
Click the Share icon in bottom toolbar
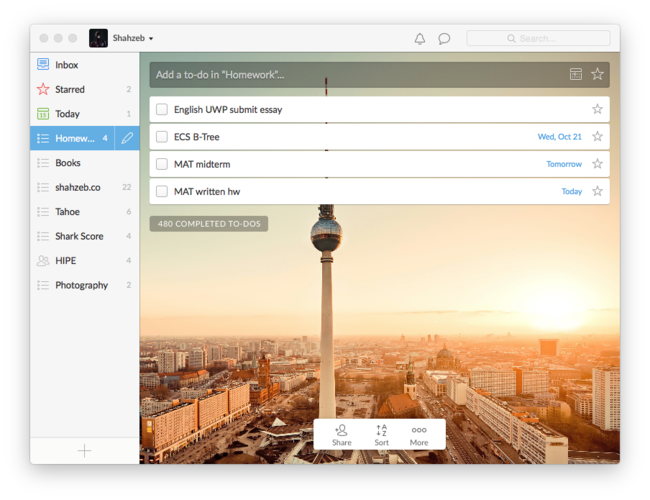pos(342,434)
